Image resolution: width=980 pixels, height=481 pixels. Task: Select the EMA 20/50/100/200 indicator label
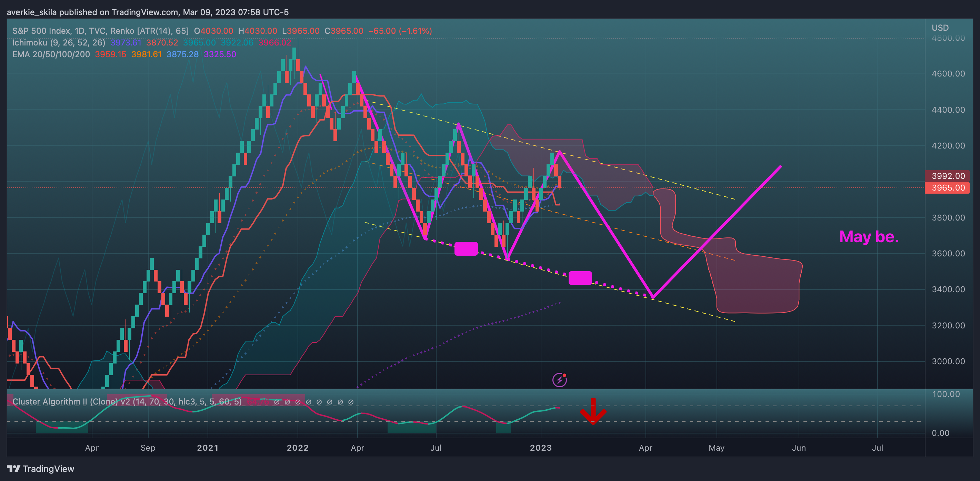(51, 54)
